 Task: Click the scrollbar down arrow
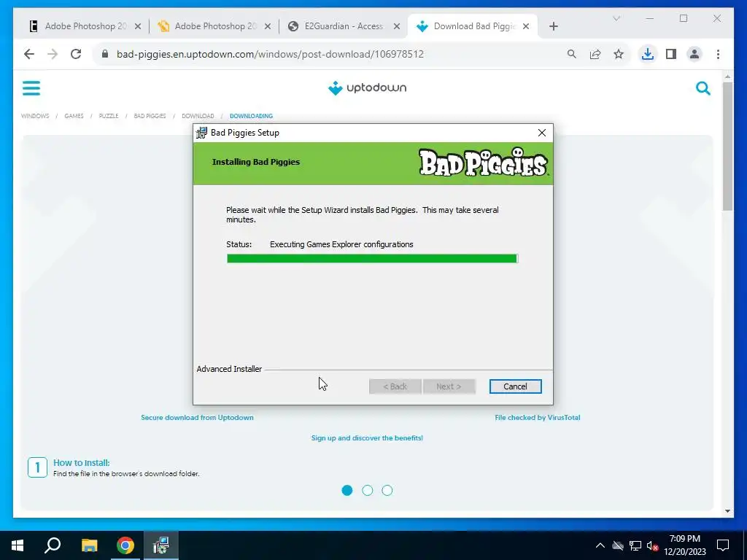727,511
